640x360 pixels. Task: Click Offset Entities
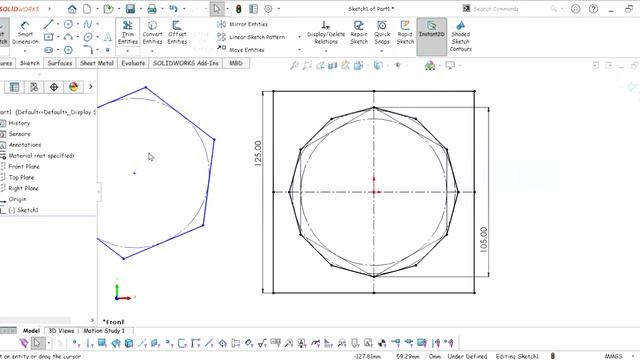[177, 32]
